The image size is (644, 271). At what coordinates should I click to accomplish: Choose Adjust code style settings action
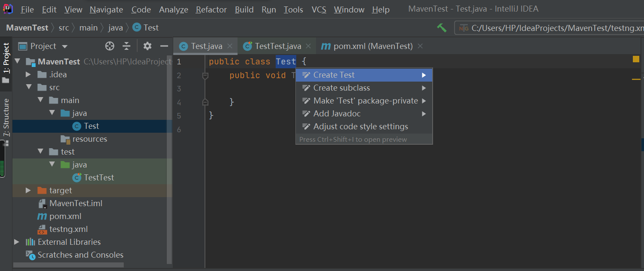coord(364,126)
